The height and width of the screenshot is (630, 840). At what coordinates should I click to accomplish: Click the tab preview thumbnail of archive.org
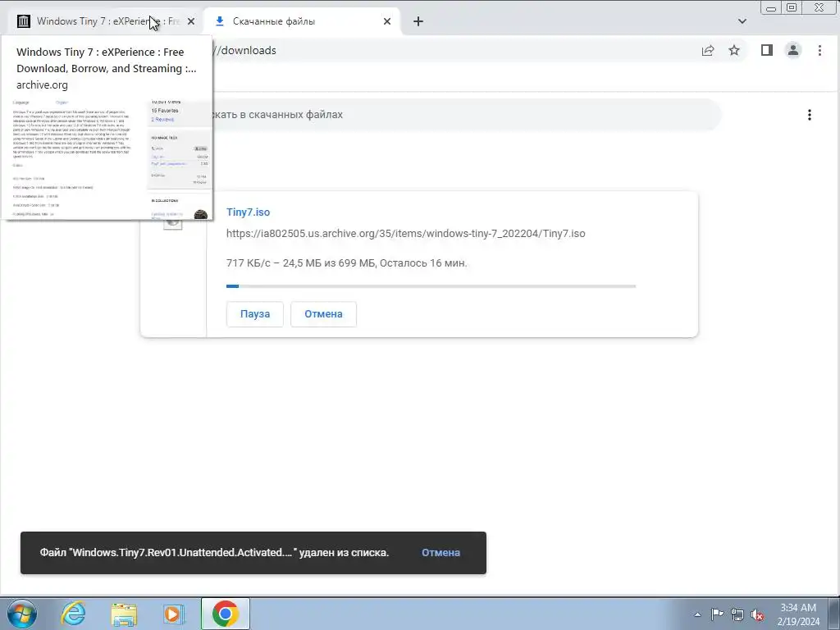tap(107, 160)
